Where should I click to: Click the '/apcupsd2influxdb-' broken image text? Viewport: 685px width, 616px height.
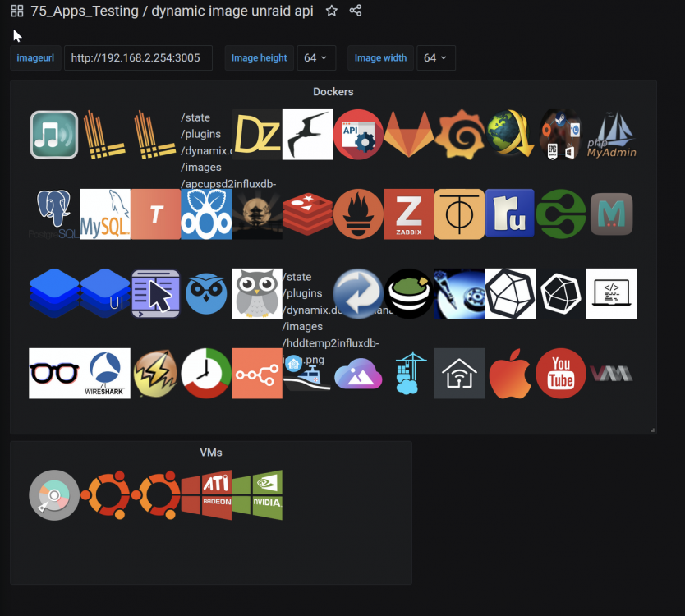pyautogui.click(x=228, y=184)
